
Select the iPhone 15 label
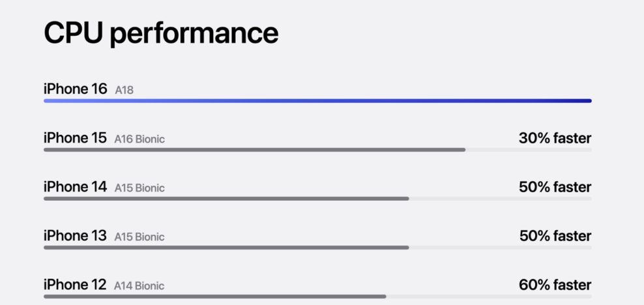coord(75,138)
